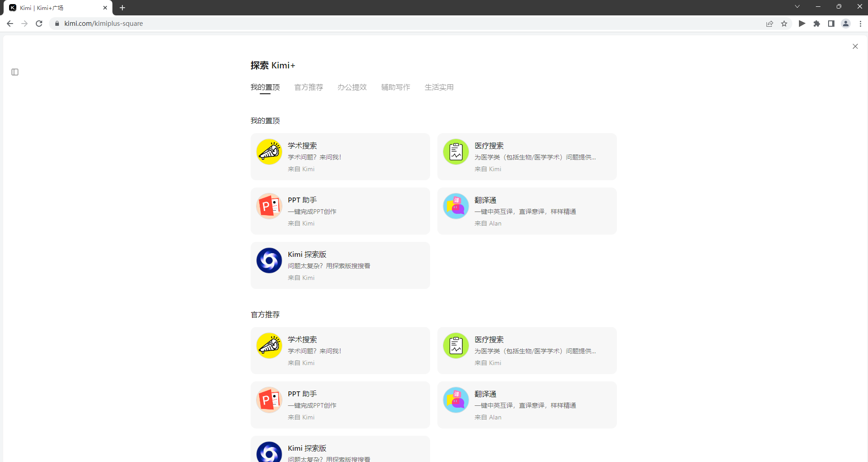868x462 pixels.
Task: Click the 学术搜索 megaphone icon under 我的置顶
Action: point(269,152)
